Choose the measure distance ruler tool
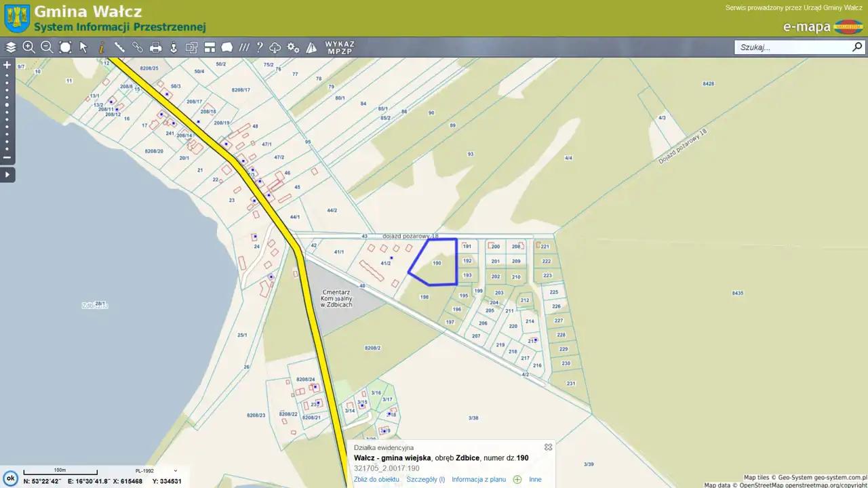 (119, 47)
